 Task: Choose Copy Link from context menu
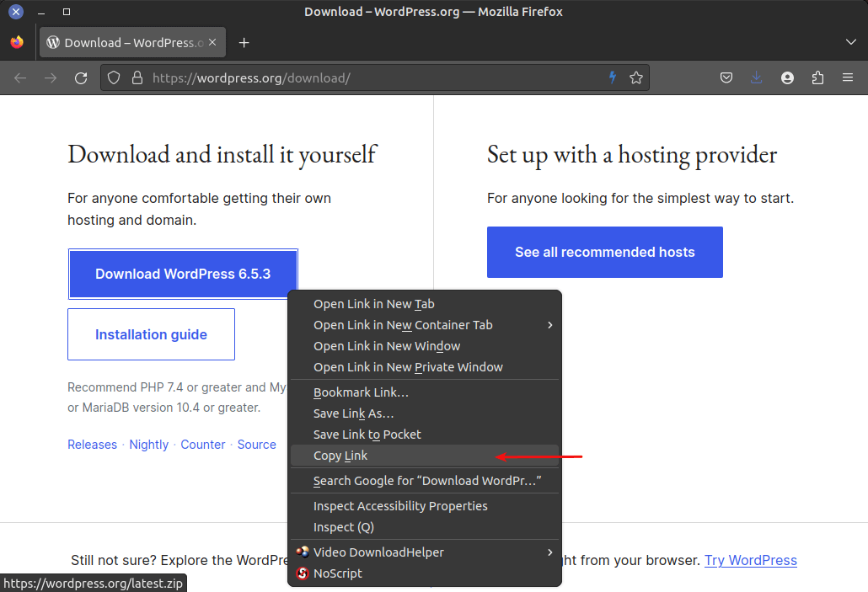coord(340,456)
